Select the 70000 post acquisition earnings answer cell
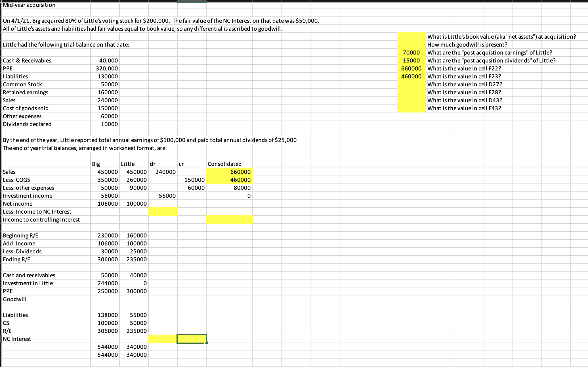588x367 pixels. tap(411, 53)
